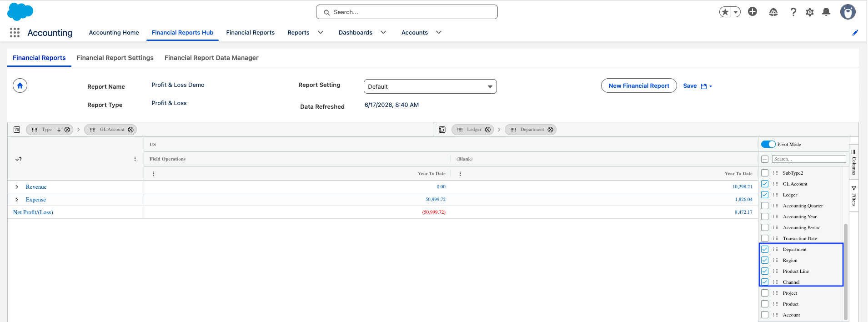This screenshot has height=322, width=868.
Task: Click New Financial Report button
Action: pos(639,86)
